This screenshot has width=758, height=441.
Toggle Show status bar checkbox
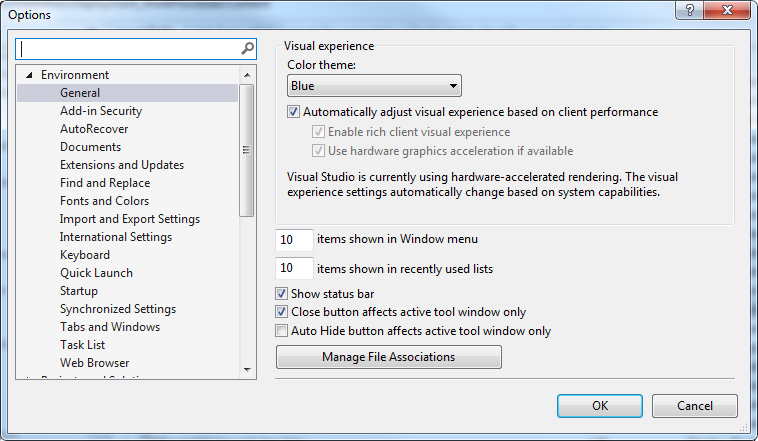[281, 294]
